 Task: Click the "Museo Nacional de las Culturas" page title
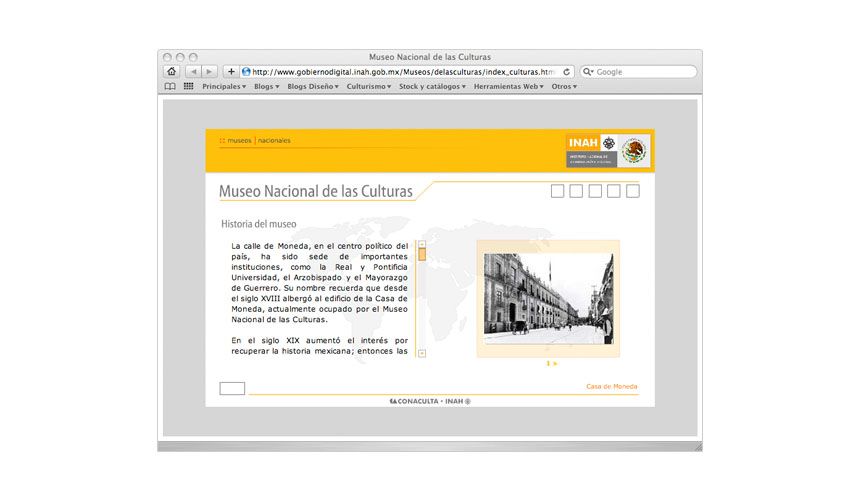315,191
